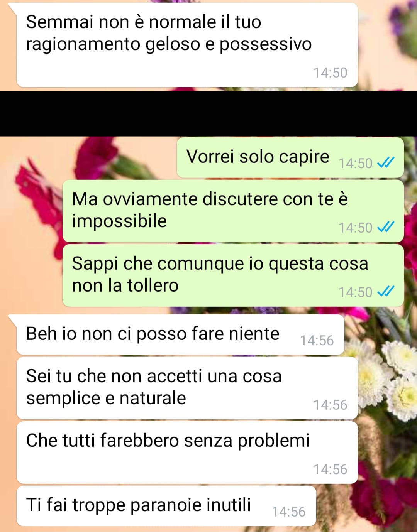Tap the 14:56 timestamp on 'Ti fai troppe paranoie'
Screen dimensions: 417x532
(x=289, y=512)
